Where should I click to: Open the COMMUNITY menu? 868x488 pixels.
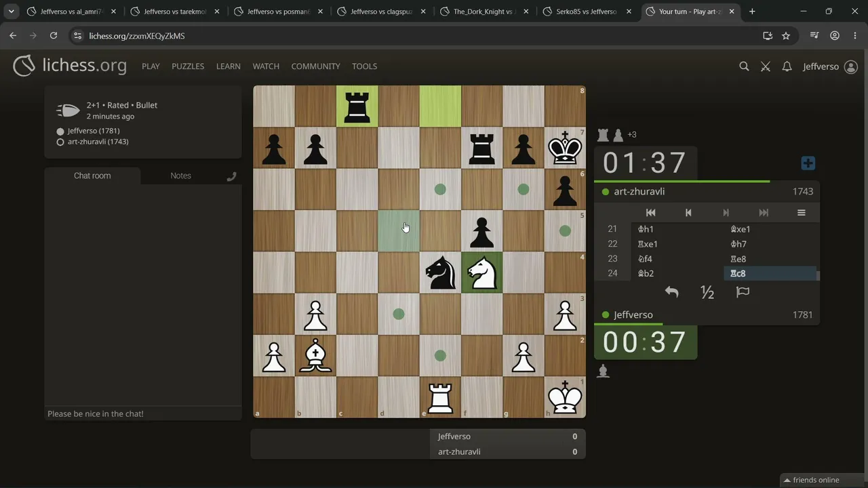[x=315, y=66]
